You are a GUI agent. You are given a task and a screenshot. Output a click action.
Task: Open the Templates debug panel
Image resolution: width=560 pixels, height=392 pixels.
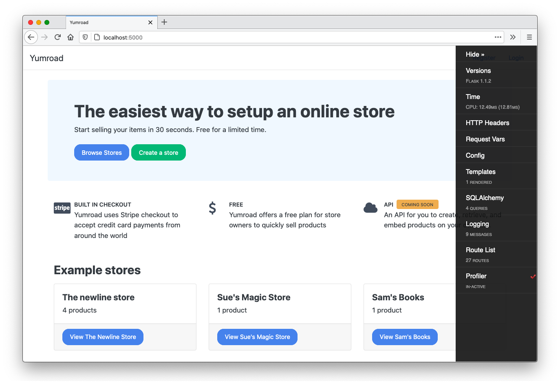pyautogui.click(x=496, y=176)
